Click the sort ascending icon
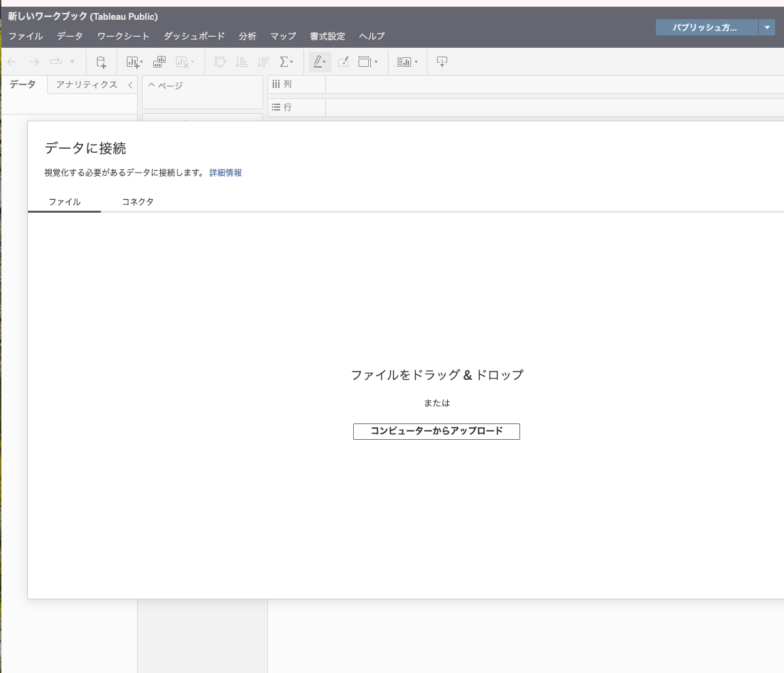 click(x=241, y=62)
